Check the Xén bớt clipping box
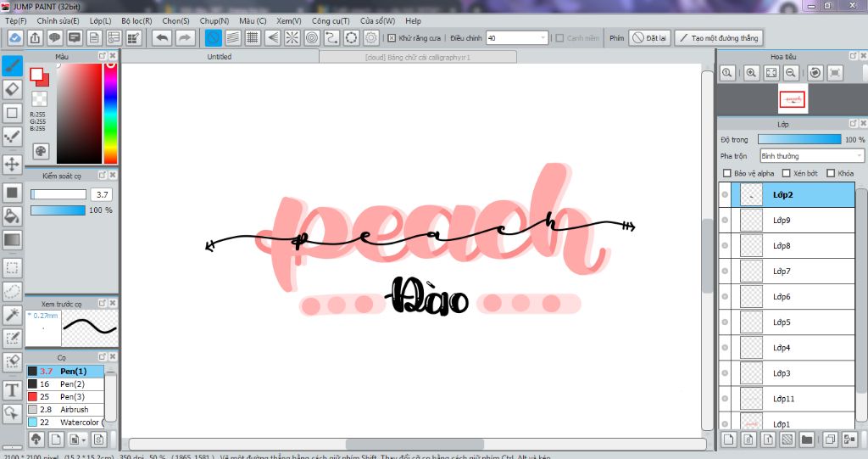 tap(786, 174)
